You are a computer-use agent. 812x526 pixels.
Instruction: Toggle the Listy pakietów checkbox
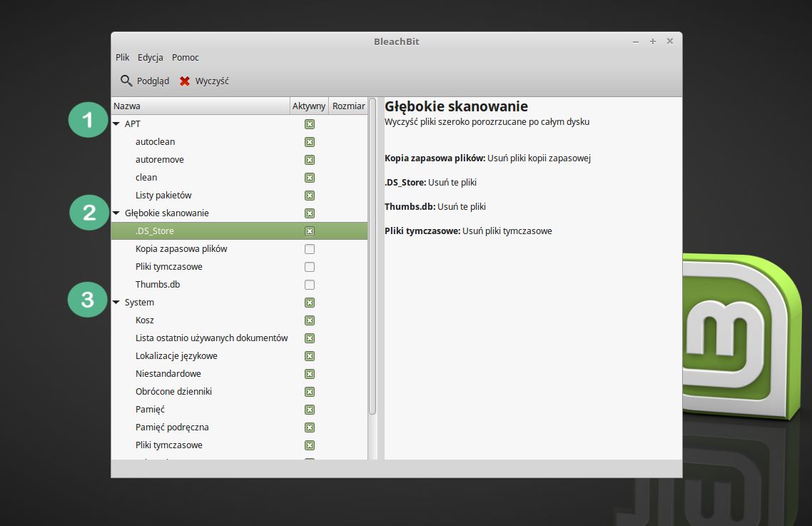[x=310, y=196]
